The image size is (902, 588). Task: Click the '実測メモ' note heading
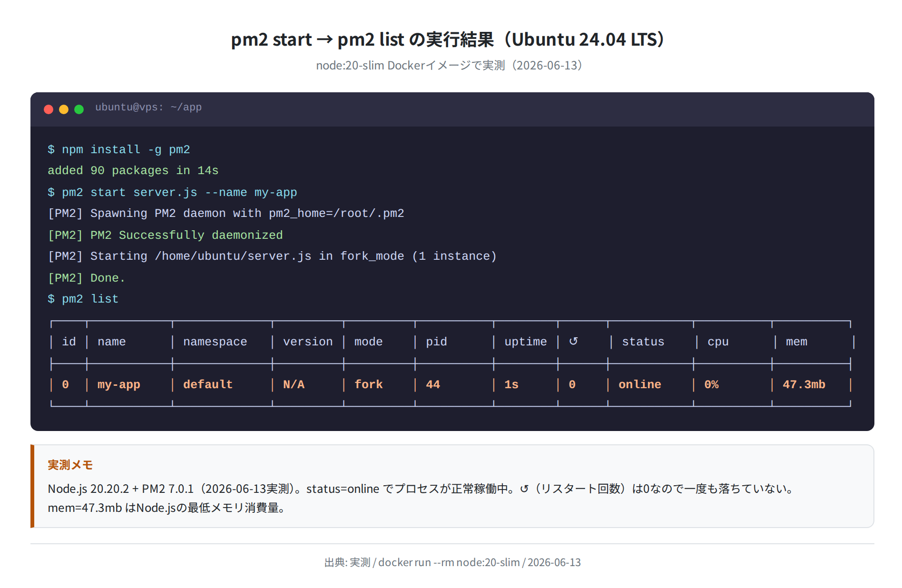70,465
